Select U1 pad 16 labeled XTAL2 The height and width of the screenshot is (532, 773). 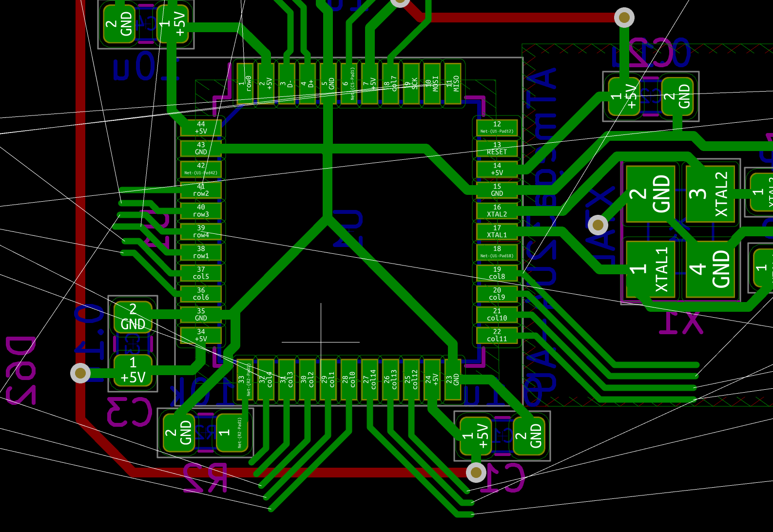[497, 210]
